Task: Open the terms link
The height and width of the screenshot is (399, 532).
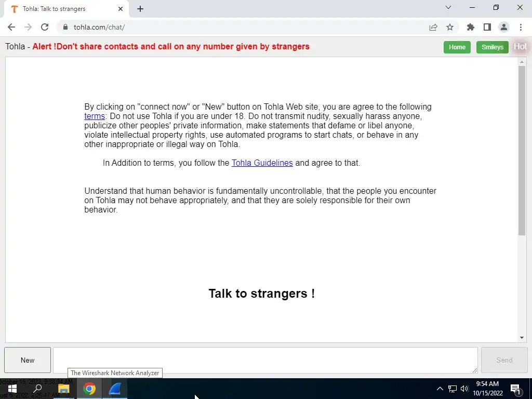Action: [95, 116]
